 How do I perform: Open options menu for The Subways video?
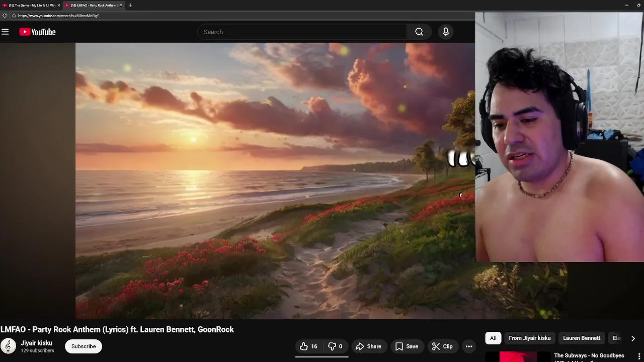coord(639,356)
